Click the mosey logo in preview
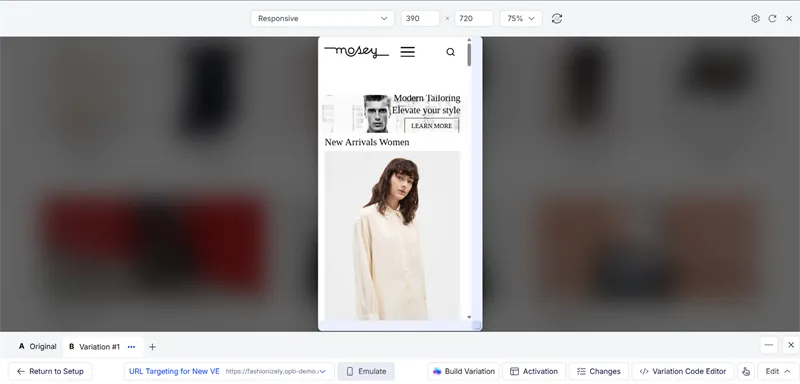The height and width of the screenshot is (384, 800). click(x=356, y=52)
